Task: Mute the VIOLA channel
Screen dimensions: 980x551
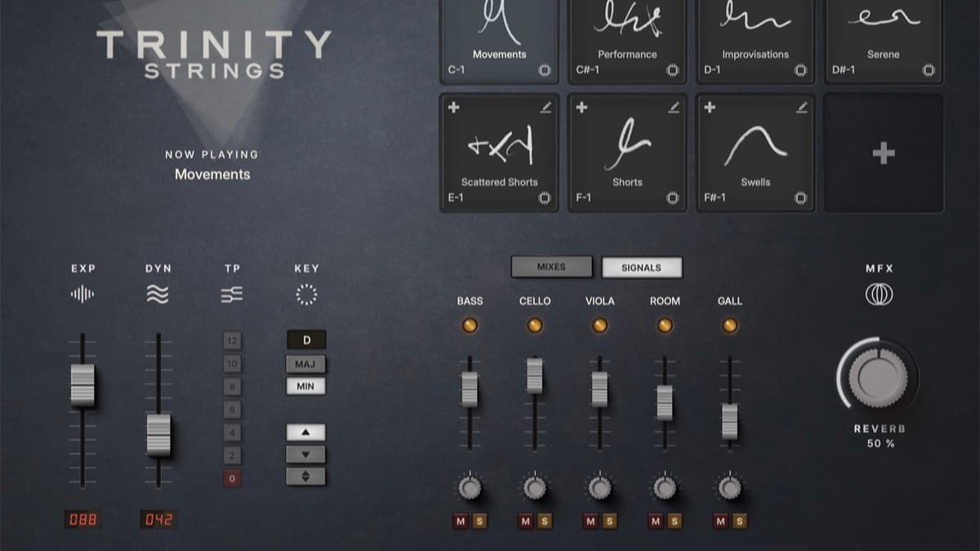Action: click(x=591, y=521)
